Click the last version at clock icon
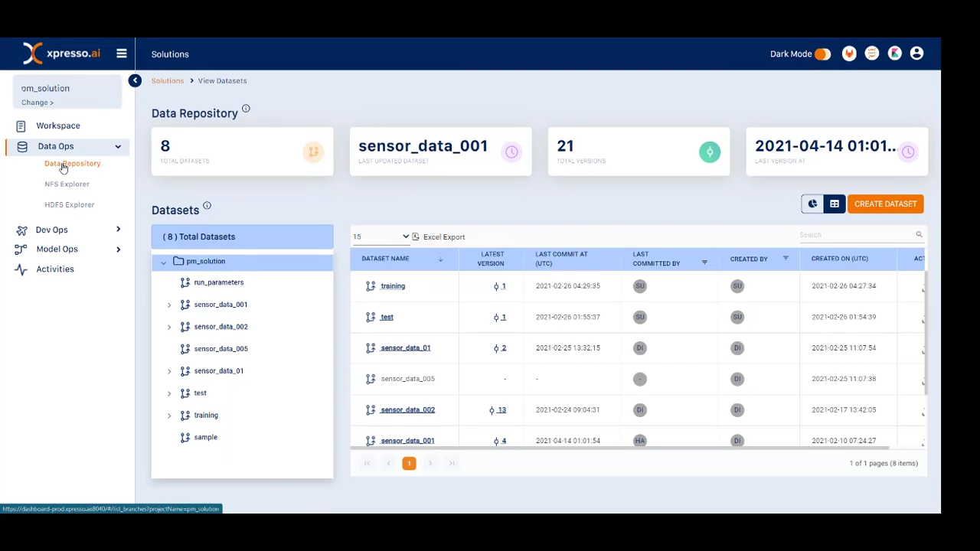The height and width of the screenshot is (551, 980). point(908,152)
